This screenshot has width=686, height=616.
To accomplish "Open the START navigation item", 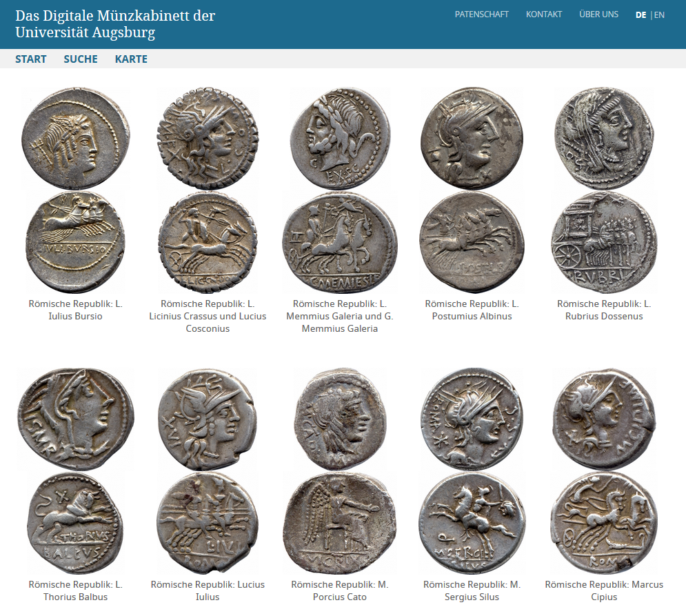I will [x=30, y=59].
